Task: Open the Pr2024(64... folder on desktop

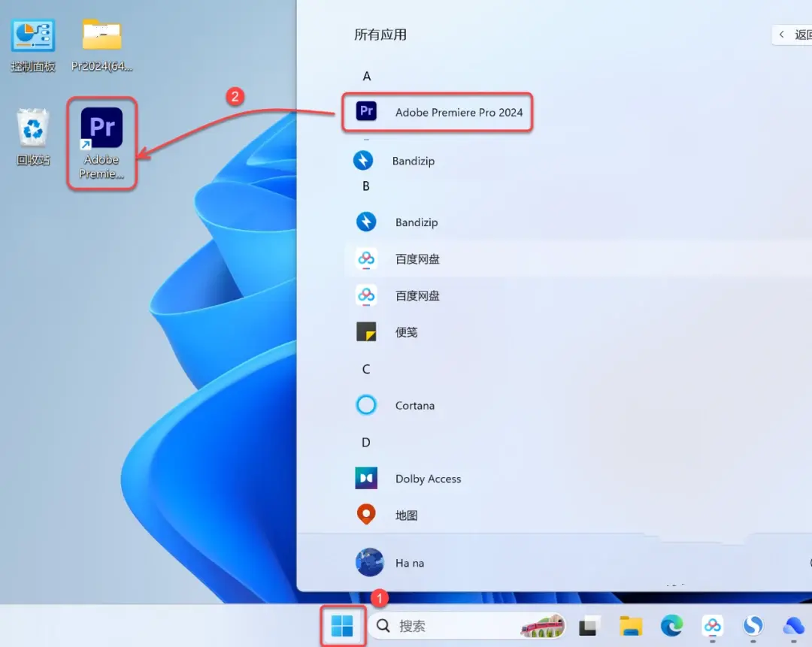Action: [x=102, y=44]
